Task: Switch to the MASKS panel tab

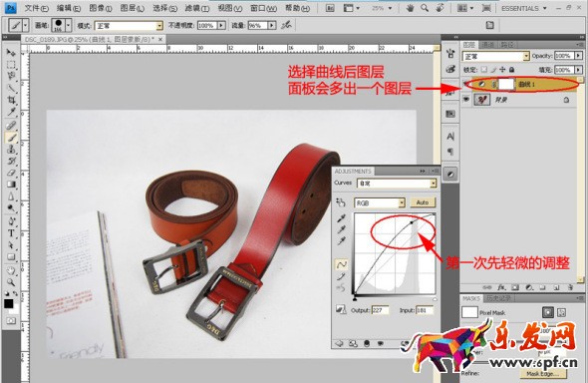Action: pos(471,298)
